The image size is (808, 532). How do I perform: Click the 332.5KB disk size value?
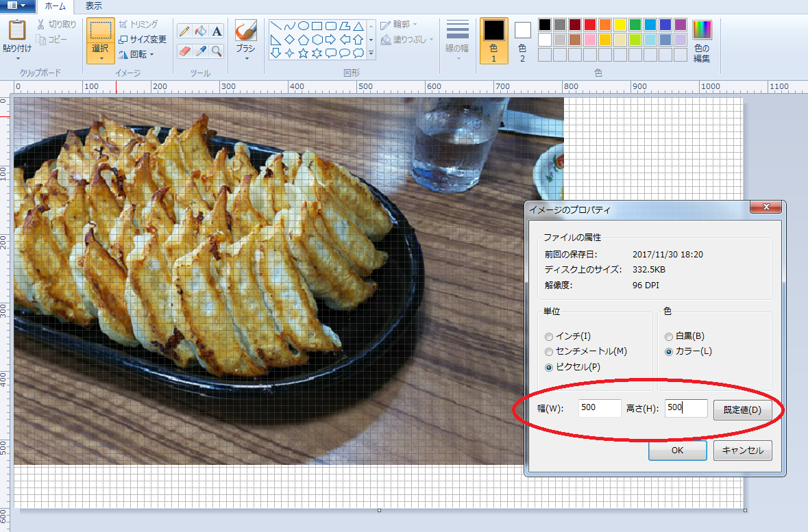pyautogui.click(x=649, y=269)
